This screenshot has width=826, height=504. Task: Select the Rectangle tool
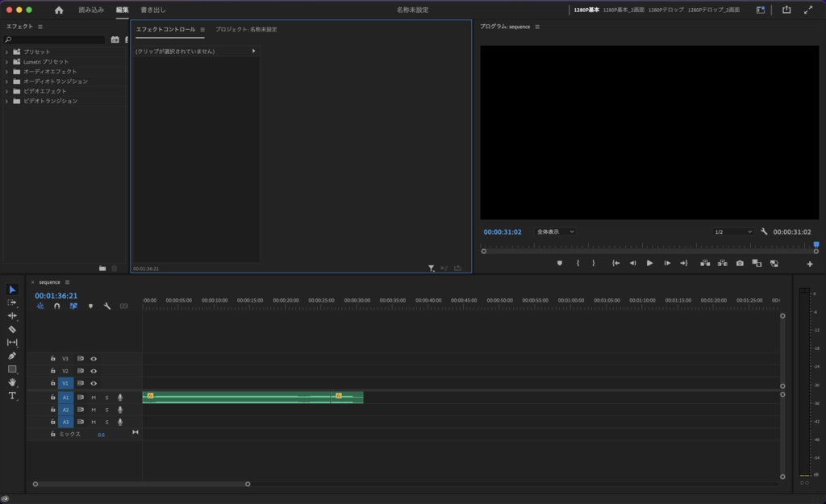[x=12, y=369]
